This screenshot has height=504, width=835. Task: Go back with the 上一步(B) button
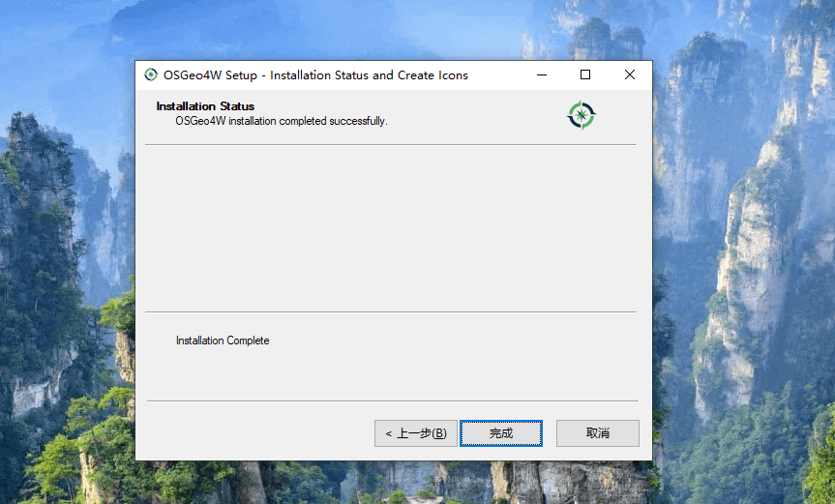click(415, 433)
